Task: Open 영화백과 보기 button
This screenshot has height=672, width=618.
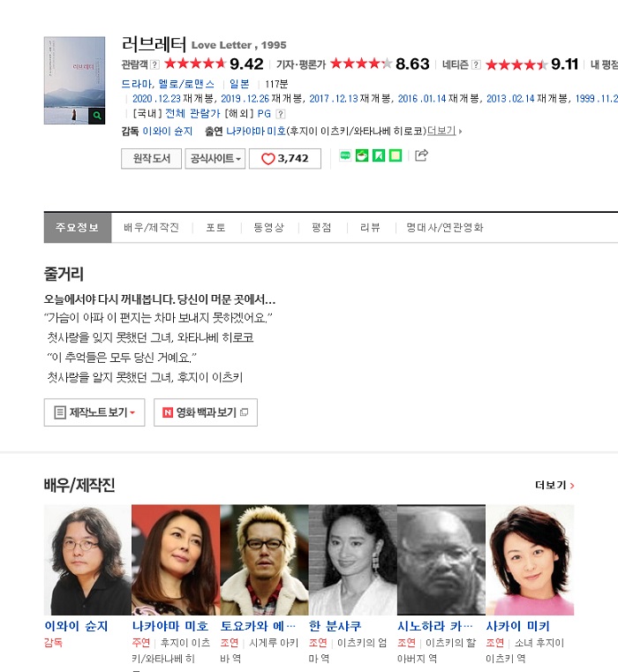Action: click(206, 412)
